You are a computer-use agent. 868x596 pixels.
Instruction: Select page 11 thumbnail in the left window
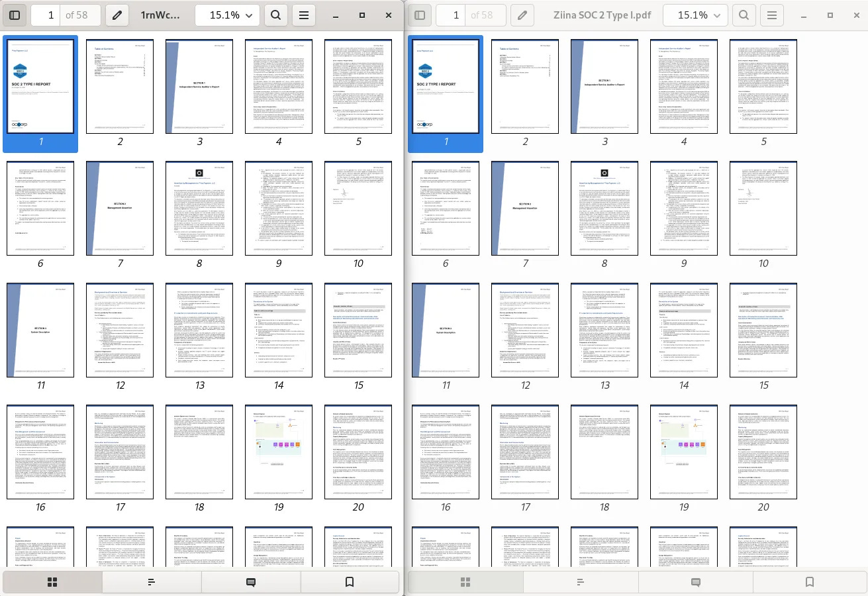[40, 330]
